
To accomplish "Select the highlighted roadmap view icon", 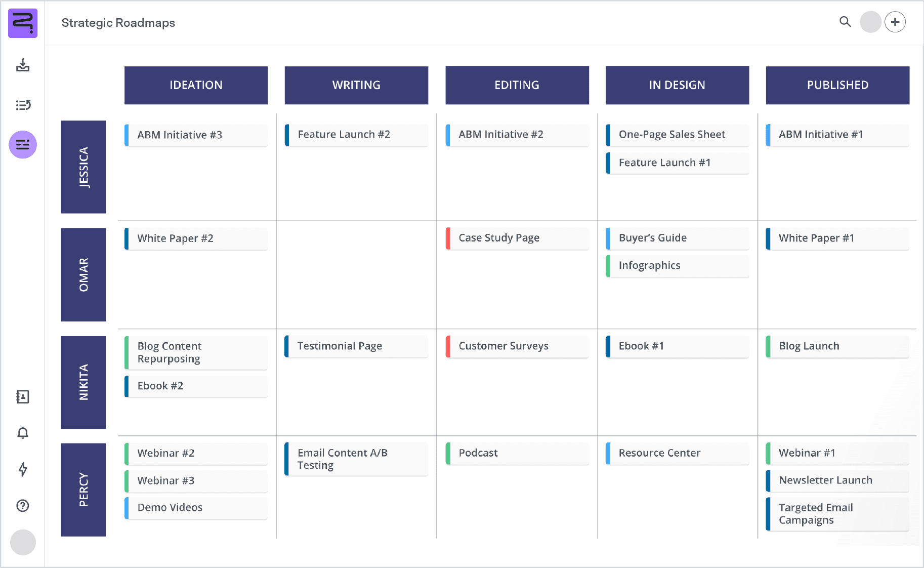I will pyautogui.click(x=23, y=144).
